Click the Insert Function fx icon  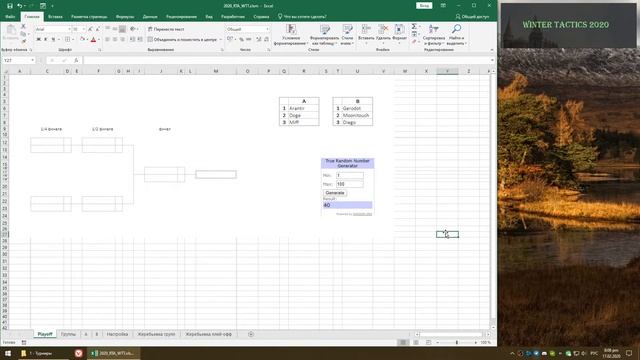pos(76,60)
